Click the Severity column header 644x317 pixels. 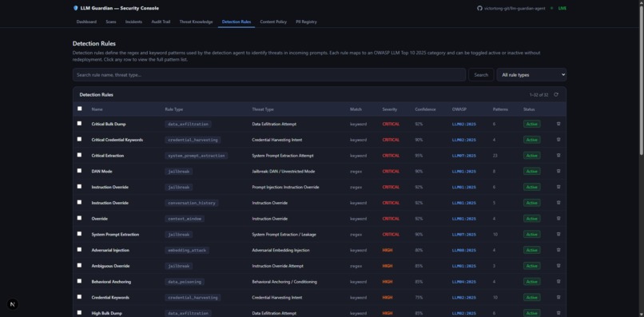click(389, 109)
